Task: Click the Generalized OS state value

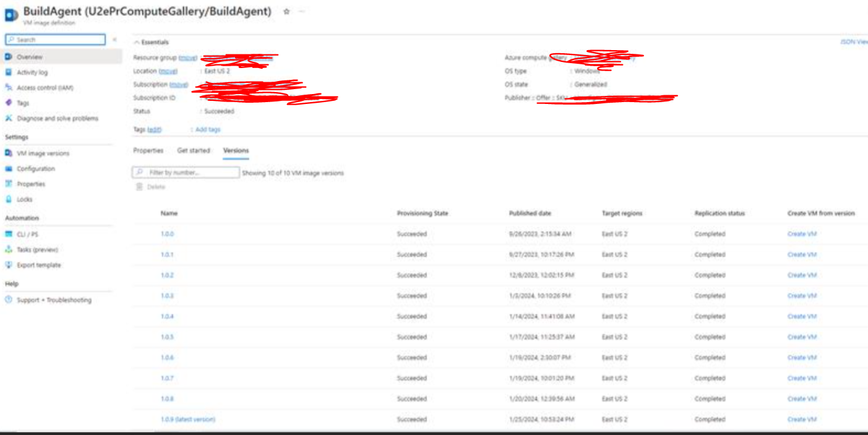Action: coord(591,84)
